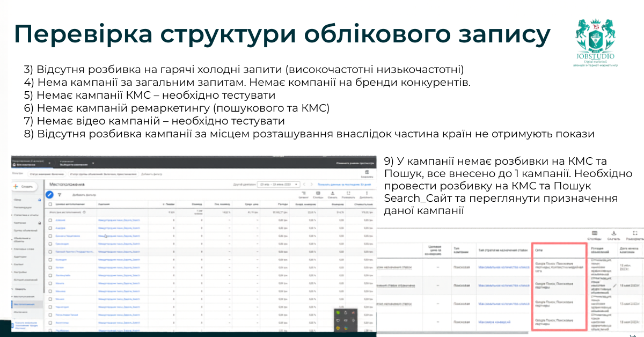
Task: Click the blue pencil edit icon
Action: point(49,194)
